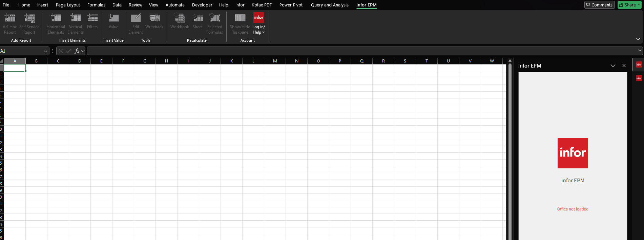Switch to the View tab
This screenshot has height=240, width=644.
coord(153,5)
